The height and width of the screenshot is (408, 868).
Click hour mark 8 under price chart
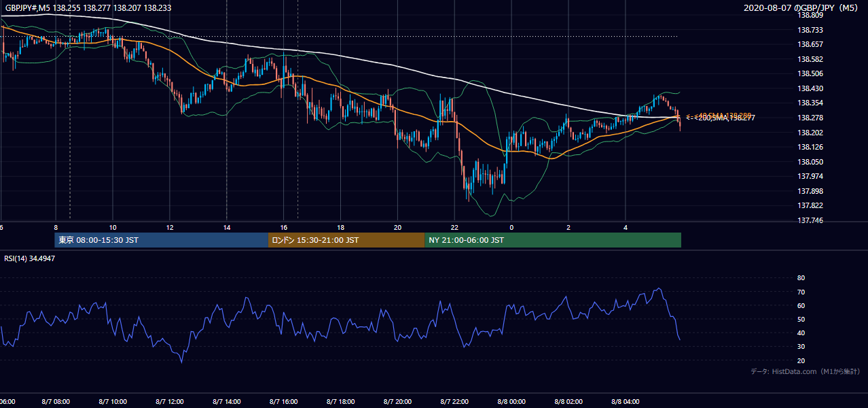[56, 228]
